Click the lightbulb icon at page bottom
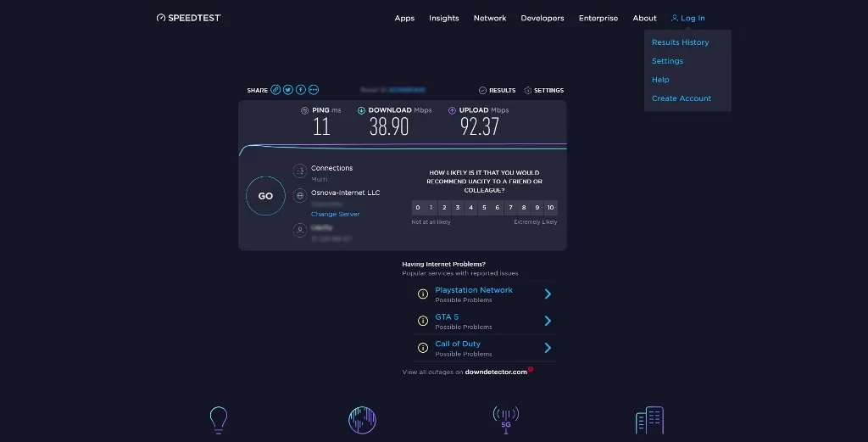 (219, 419)
